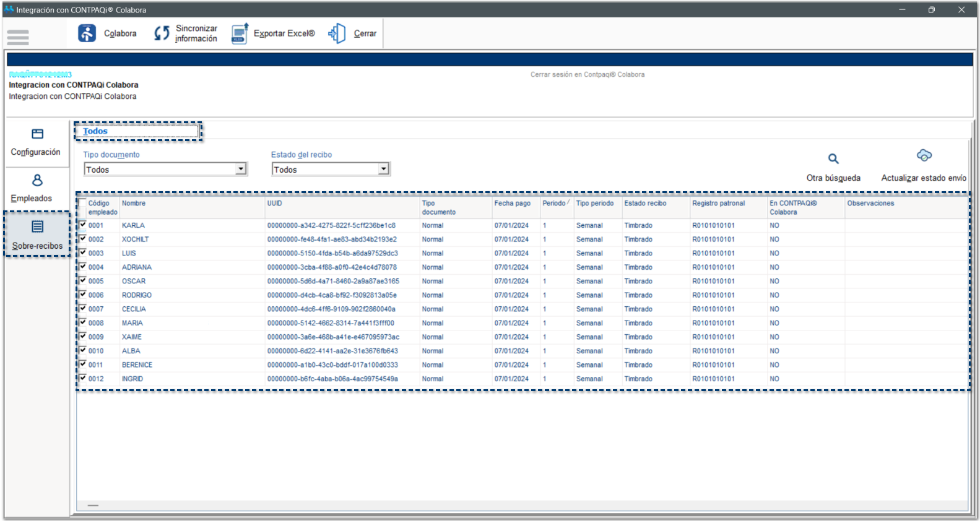Screen dimensions: 980x521
Task: Toggle the select-all checkbox in table header
Action: pos(82,203)
